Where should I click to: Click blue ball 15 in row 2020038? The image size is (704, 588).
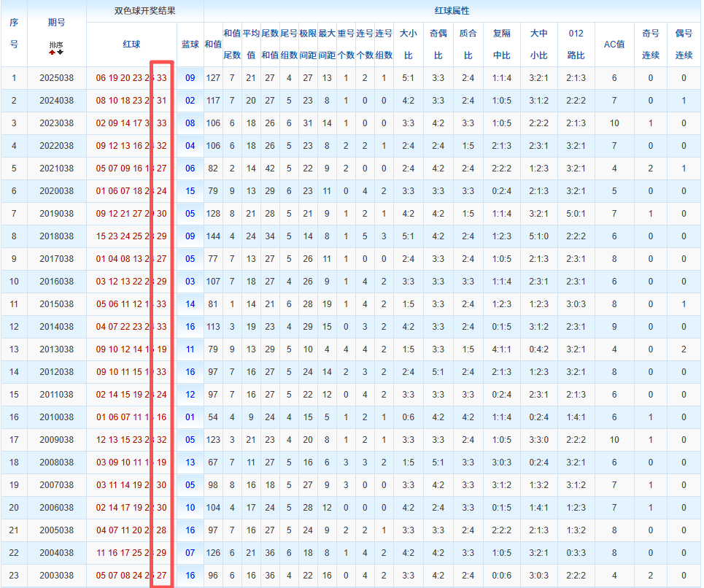coord(190,191)
